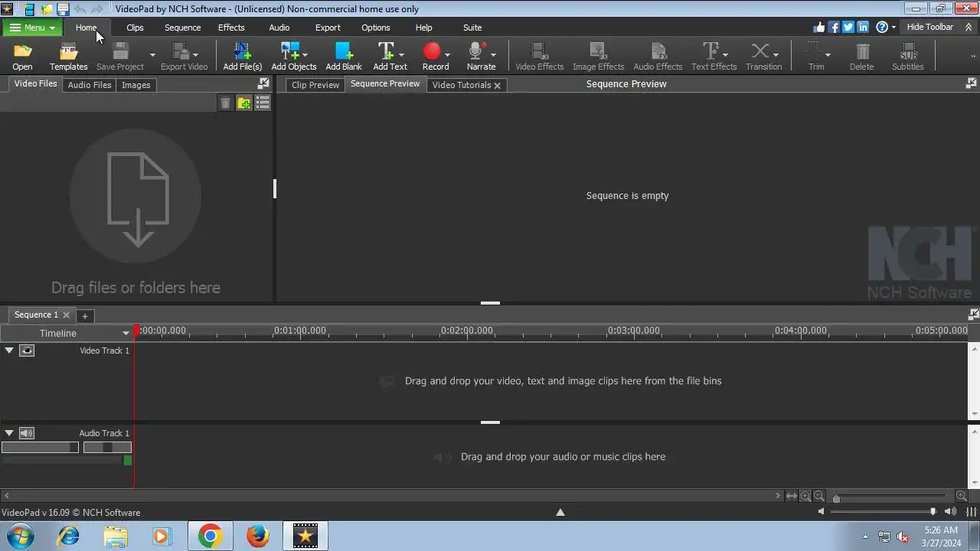Switch to the Sequence ribbon tab

182,28
